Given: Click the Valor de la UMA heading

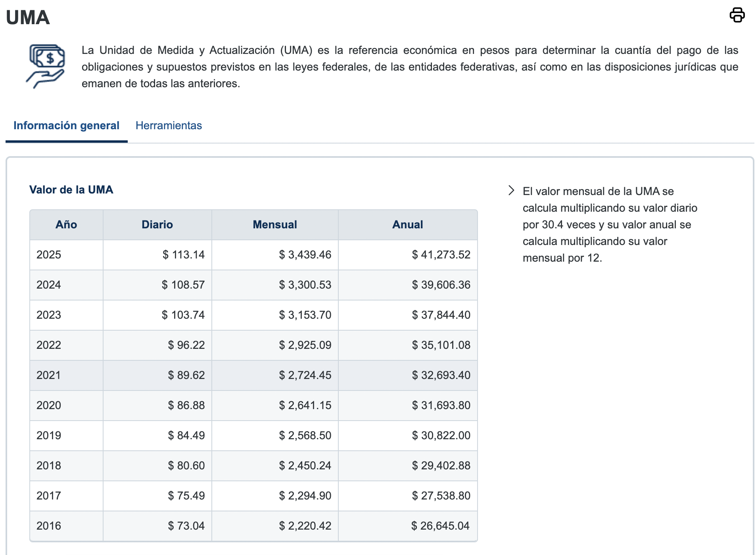Looking at the screenshot, I should 71,190.
